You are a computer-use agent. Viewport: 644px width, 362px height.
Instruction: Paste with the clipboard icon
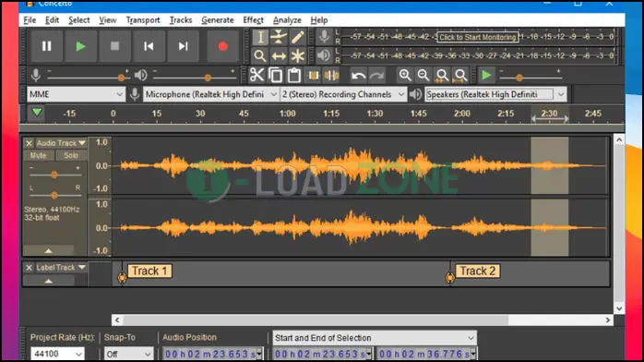(x=294, y=75)
